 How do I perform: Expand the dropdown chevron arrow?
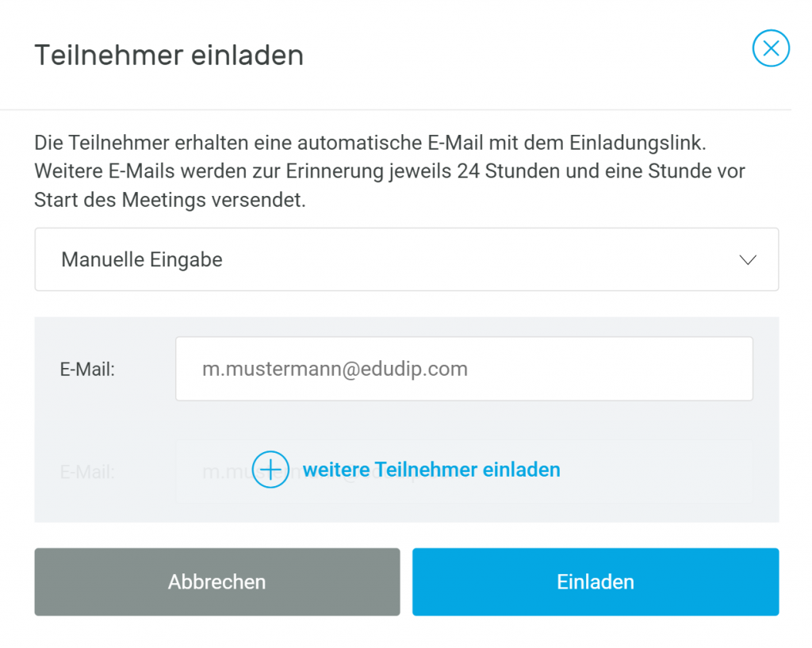tap(748, 259)
